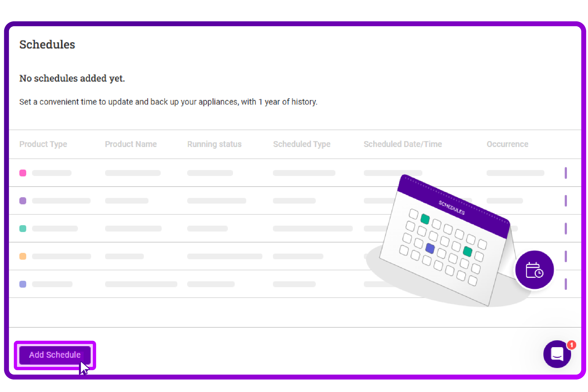Image resolution: width=588 pixels, height=392 pixels.
Task: Open the chat support bubble icon
Action: (x=556, y=354)
